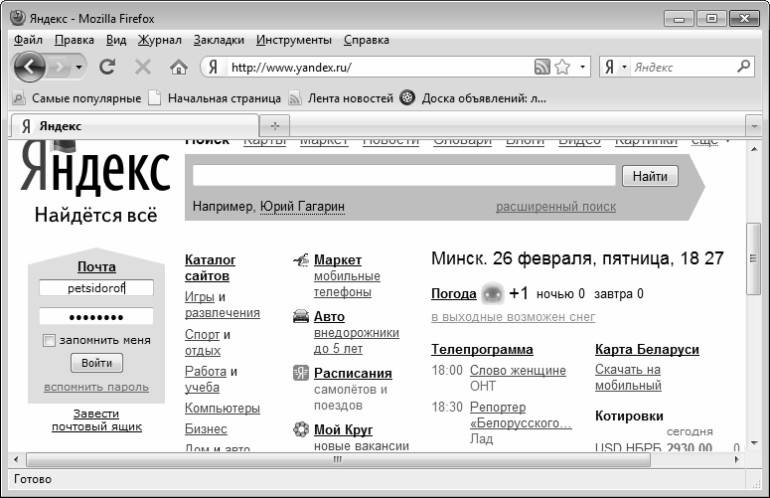Click the Stop loading X icon
770x498 pixels.
click(141, 68)
